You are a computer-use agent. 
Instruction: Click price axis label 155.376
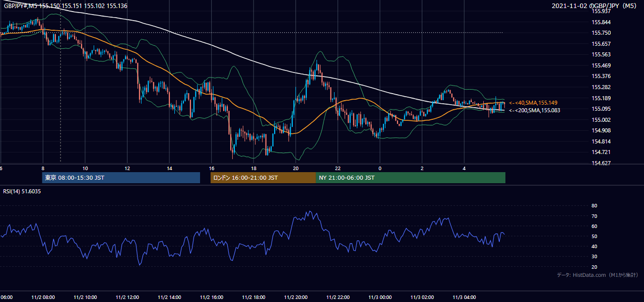pyautogui.click(x=601, y=76)
